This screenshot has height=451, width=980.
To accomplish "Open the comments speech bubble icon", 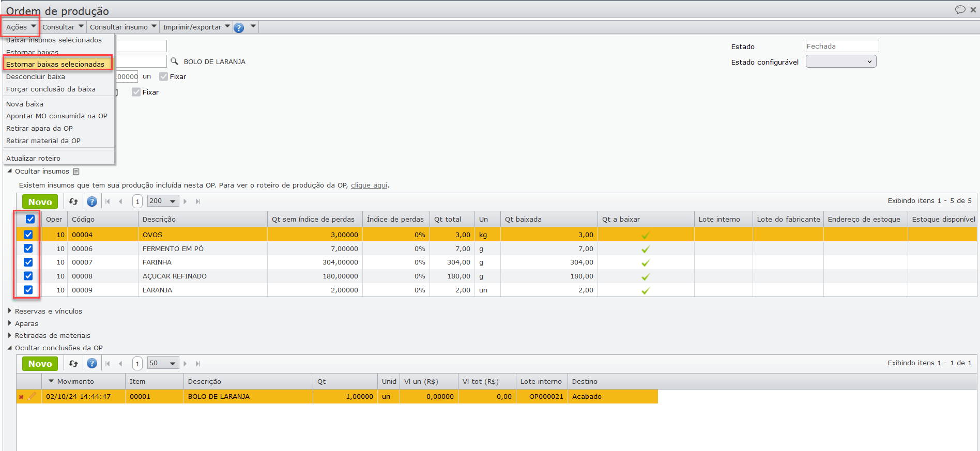I will [x=960, y=9].
